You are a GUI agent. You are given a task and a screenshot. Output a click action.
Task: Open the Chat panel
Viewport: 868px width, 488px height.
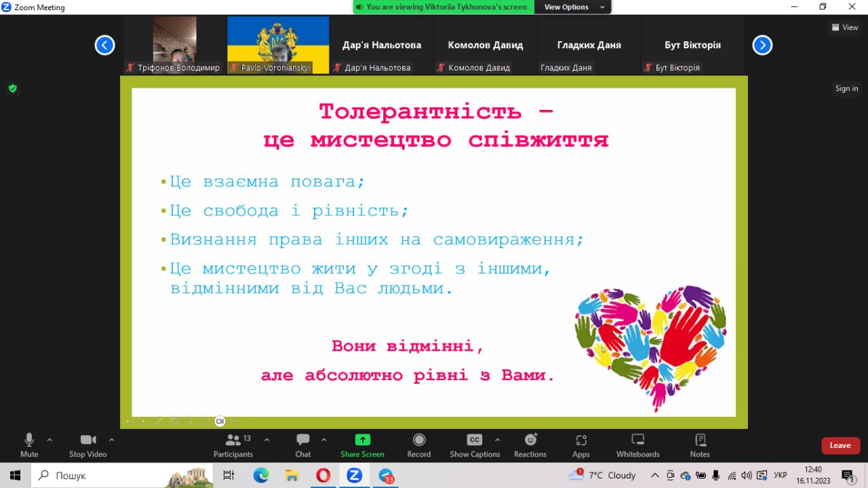[x=303, y=445]
